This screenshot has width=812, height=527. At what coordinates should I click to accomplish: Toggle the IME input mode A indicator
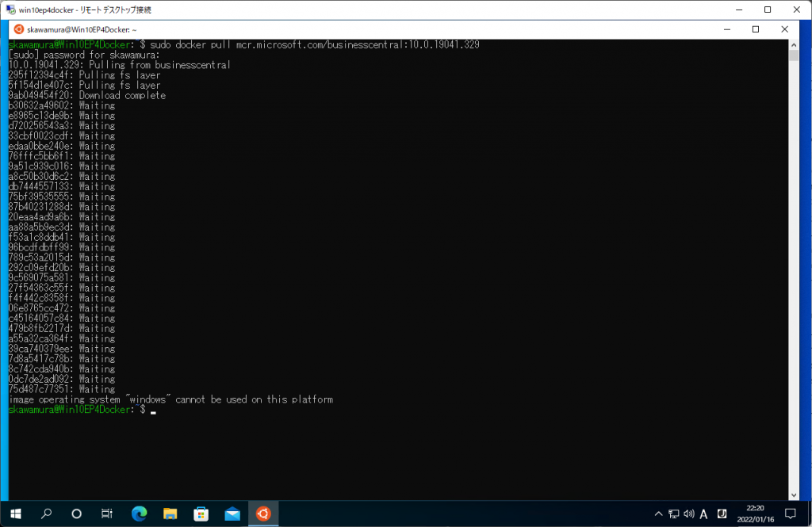tap(703, 514)
